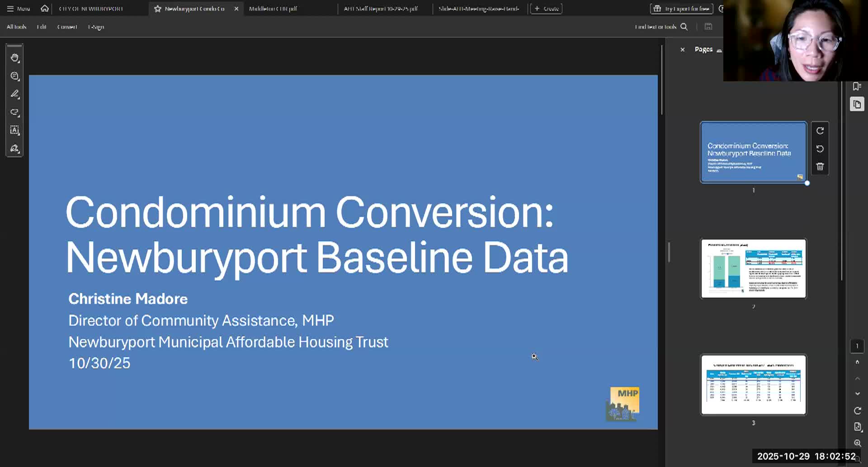
Task: Open the Fill and Sign signature tool
Action: 15,148
